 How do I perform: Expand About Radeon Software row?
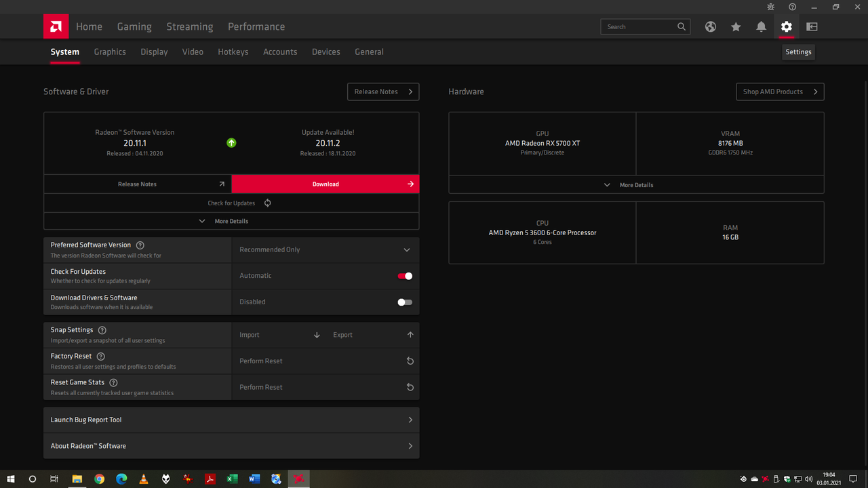click(231, 446)
